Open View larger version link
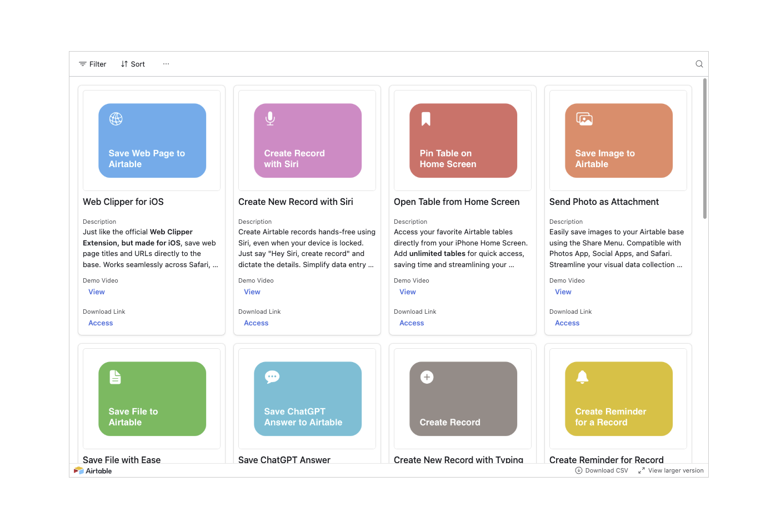This screenshot has height=532, width=776. click(671, 470)
